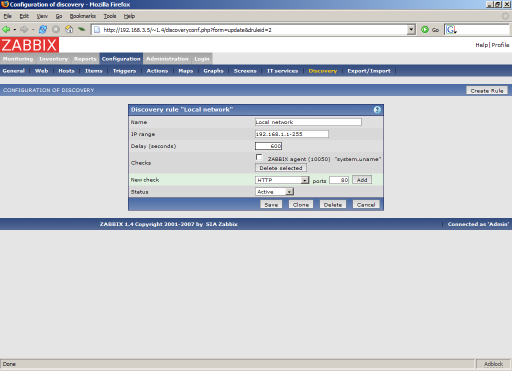Open the Export/Import submenu link
Image resolution: width=512 pixels, height=371 pixels.
click(x=369, y=71)
